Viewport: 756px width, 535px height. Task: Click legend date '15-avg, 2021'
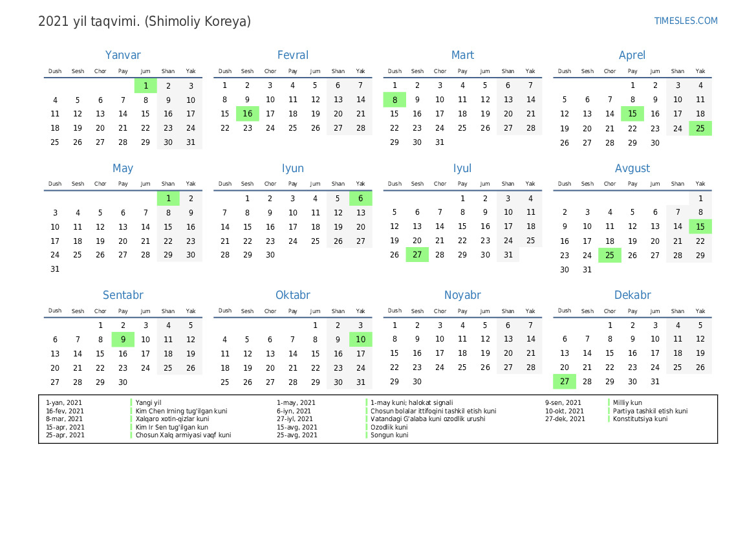297,427
